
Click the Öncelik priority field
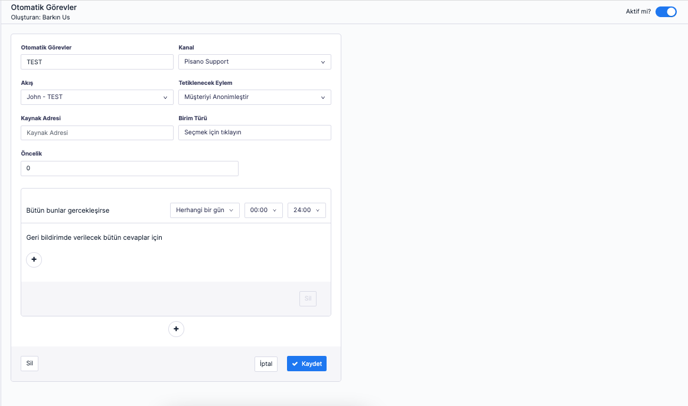click(129, 168)
